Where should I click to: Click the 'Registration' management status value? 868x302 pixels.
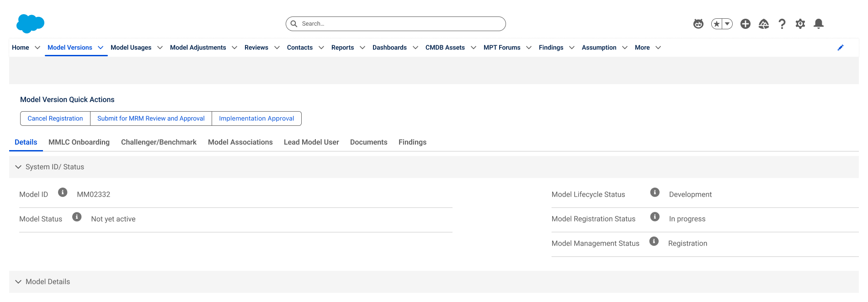click(x=687, y=243)
